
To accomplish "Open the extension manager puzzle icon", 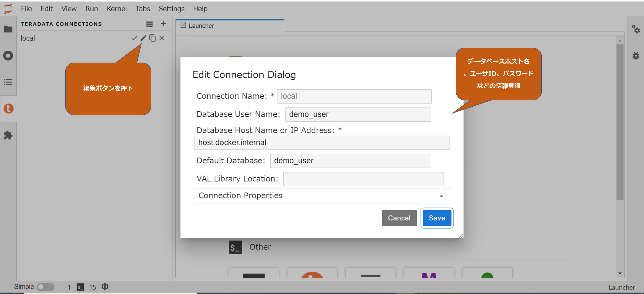I will point(8,135).
